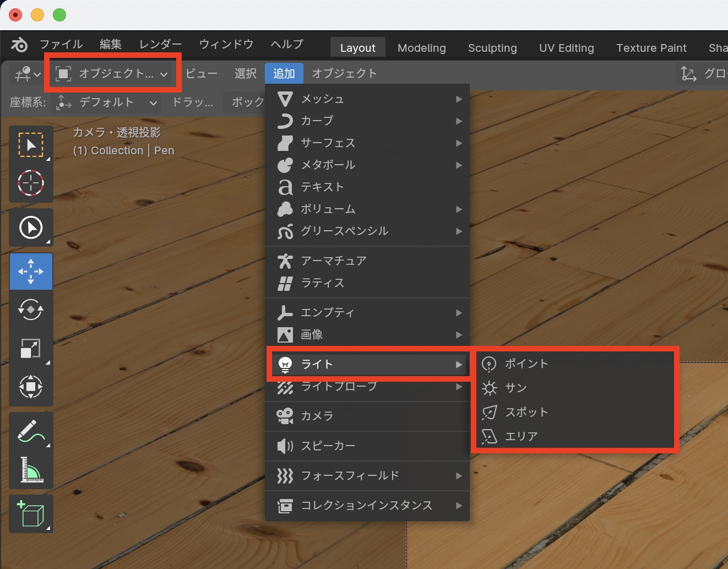Add a サン light
The image size is (728, 569).
point(515,388)
